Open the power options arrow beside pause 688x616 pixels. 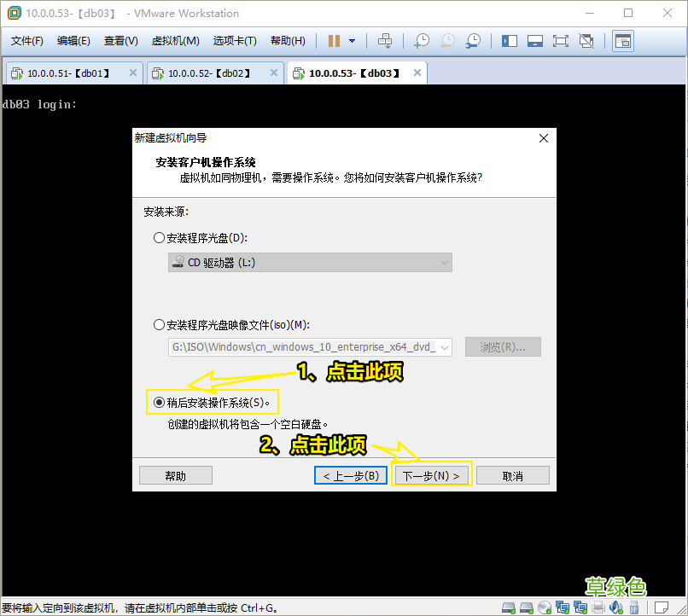click(352, 41)
